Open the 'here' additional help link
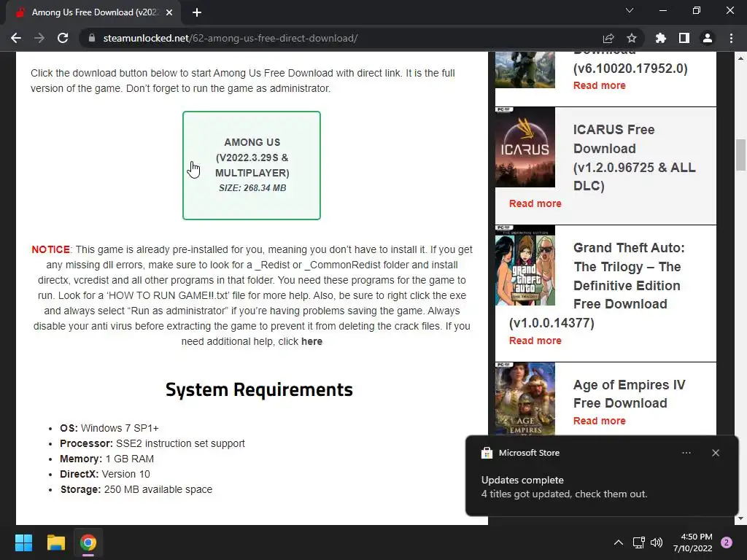 coord(311,341)
